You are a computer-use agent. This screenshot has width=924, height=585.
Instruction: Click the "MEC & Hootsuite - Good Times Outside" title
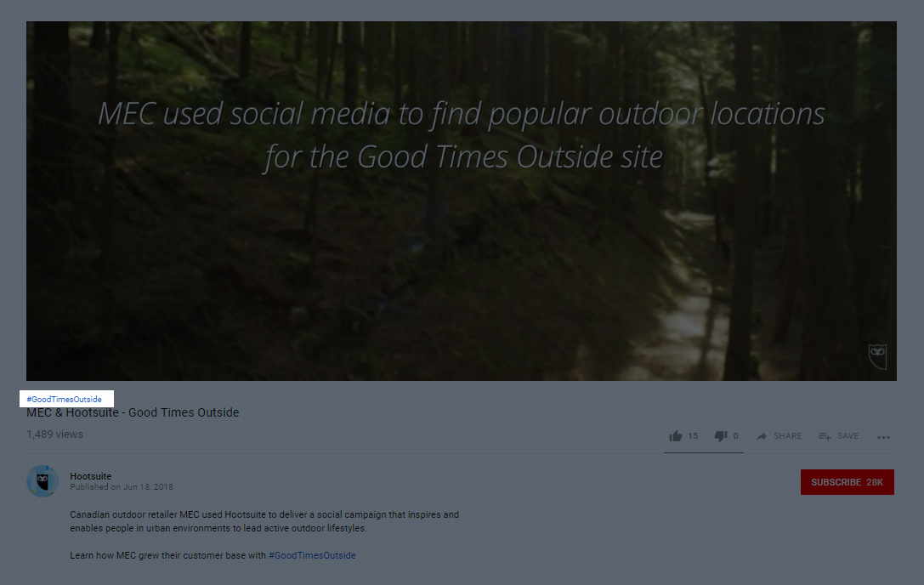click(x=133, y=412)
